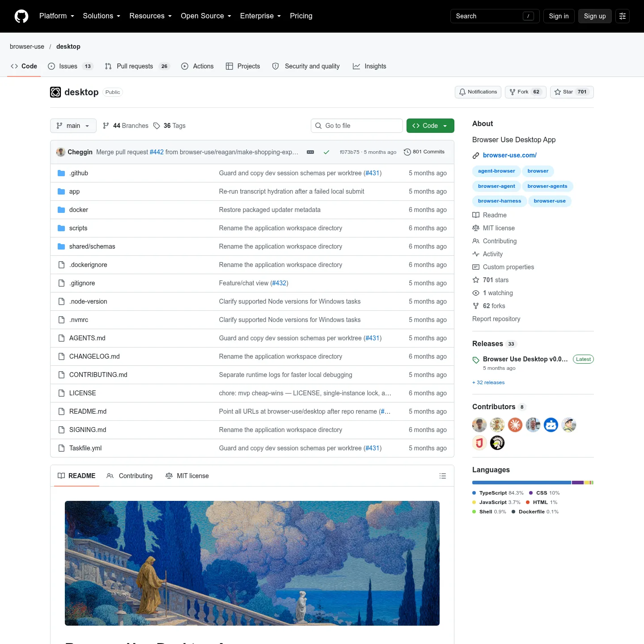The width and height of the screenshot is (644, 644).
Task: Click the Star button
Action: (x=572, y=92)
